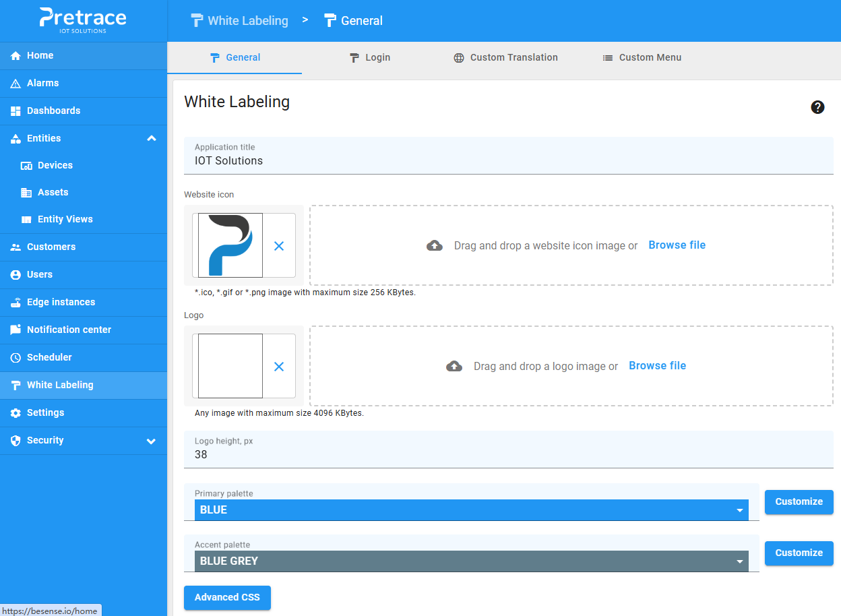Click Customize for Primary palette

point(799,502)
